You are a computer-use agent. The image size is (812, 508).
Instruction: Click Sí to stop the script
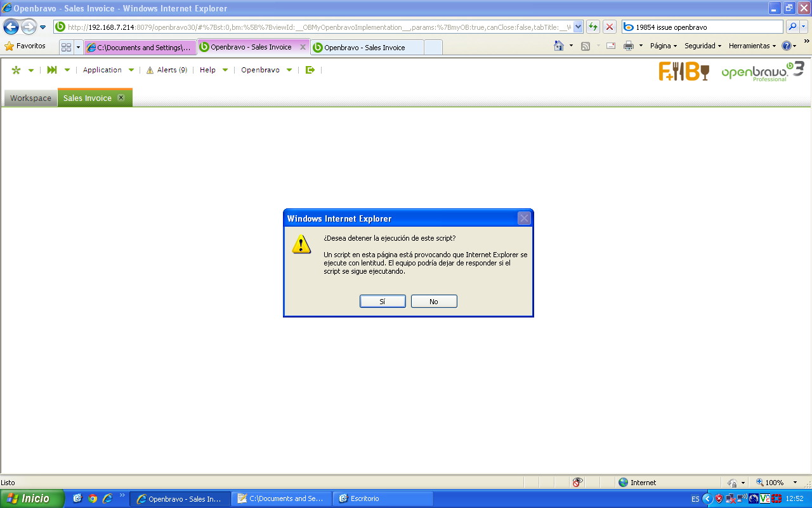[x=383, y=302]
